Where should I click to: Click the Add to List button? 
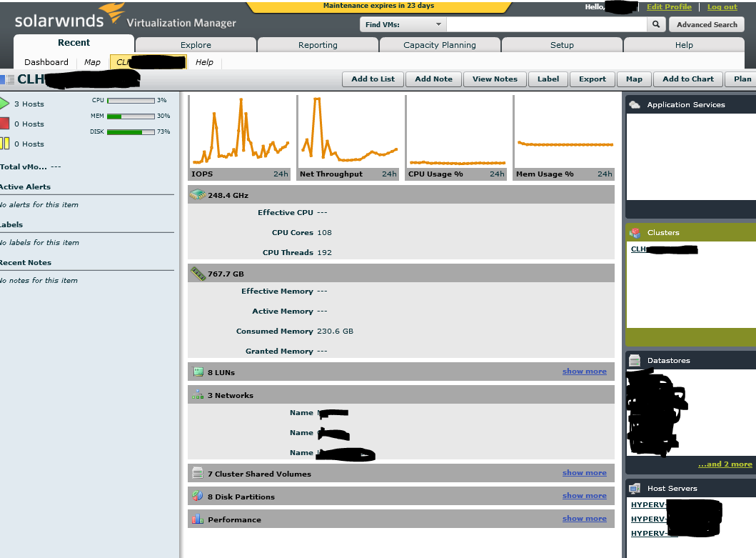coord(373,79)
